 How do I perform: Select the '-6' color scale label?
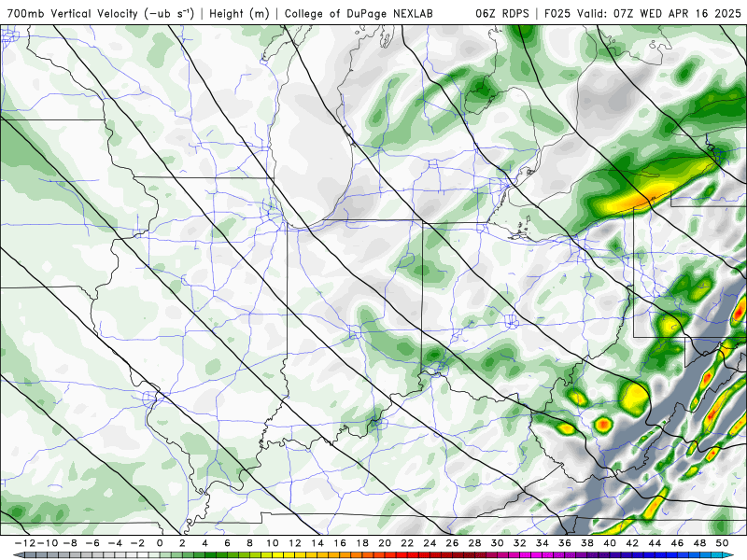point(92,543)
